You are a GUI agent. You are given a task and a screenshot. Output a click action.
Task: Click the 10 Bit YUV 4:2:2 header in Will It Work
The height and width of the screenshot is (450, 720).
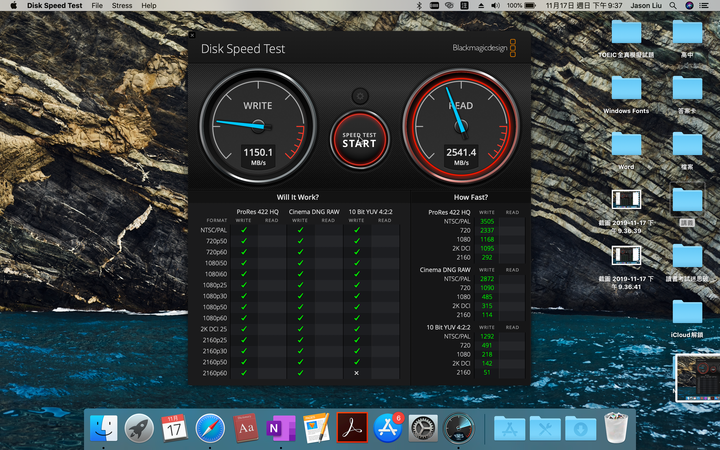pos(371,212)
